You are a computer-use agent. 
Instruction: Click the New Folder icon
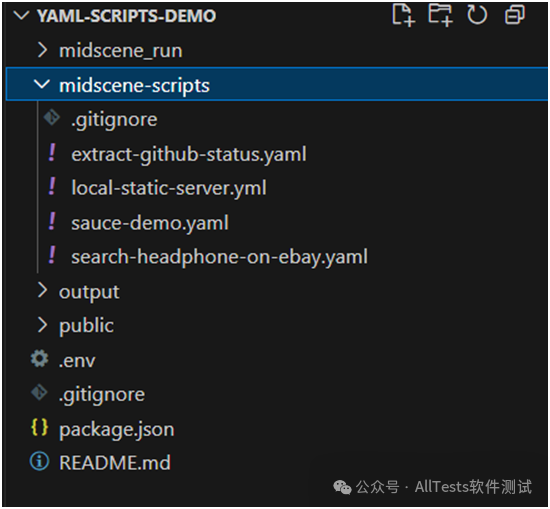pos(441,15)
